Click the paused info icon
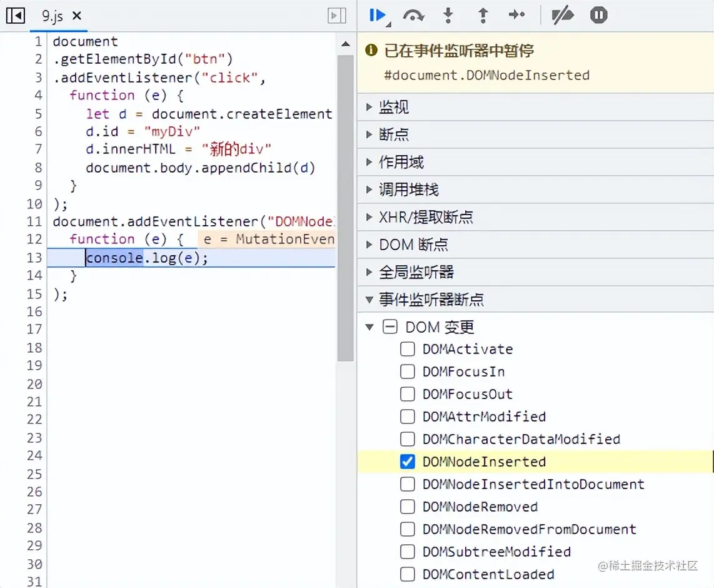This screenshot has width=714, height=588. click(371, 50)
